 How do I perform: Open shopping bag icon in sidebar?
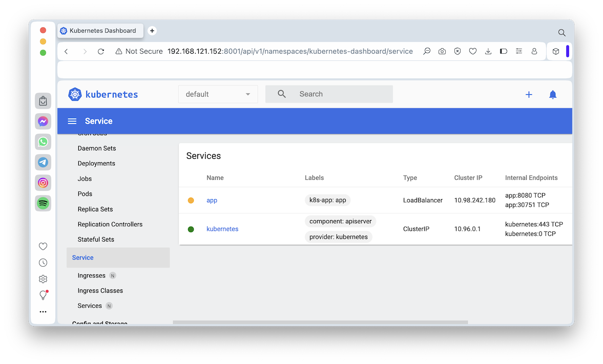click(43, 101)
